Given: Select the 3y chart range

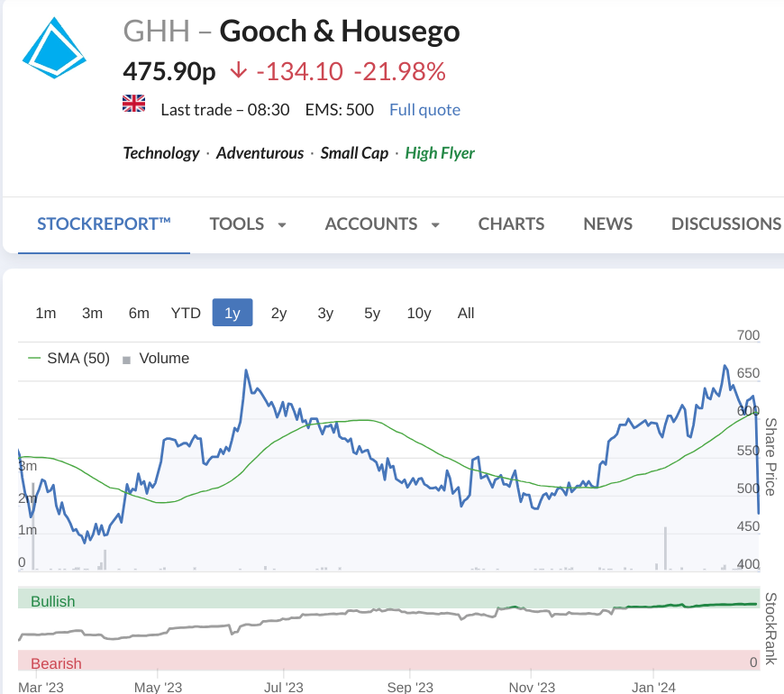Looking at the screenshot, I should click(x=325, y=313).
